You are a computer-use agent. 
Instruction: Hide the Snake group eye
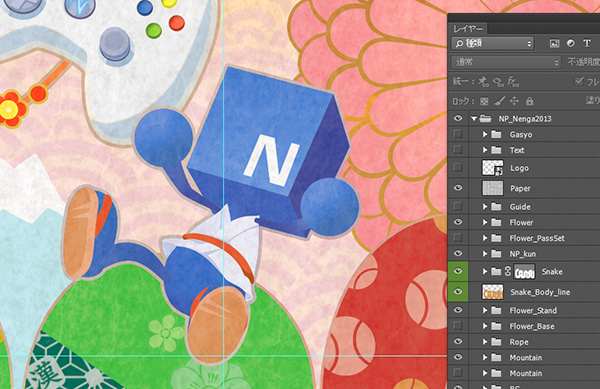(x=458, y=271)
